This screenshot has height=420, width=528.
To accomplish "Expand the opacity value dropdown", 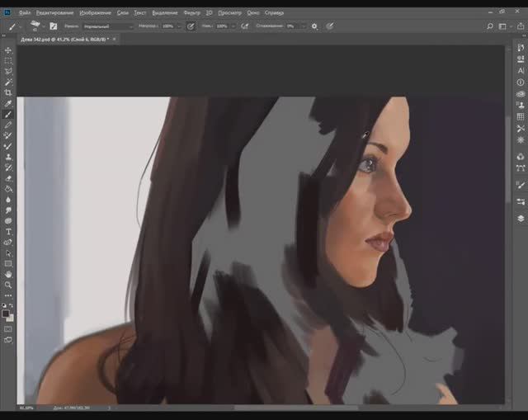I will pos(180,26).
